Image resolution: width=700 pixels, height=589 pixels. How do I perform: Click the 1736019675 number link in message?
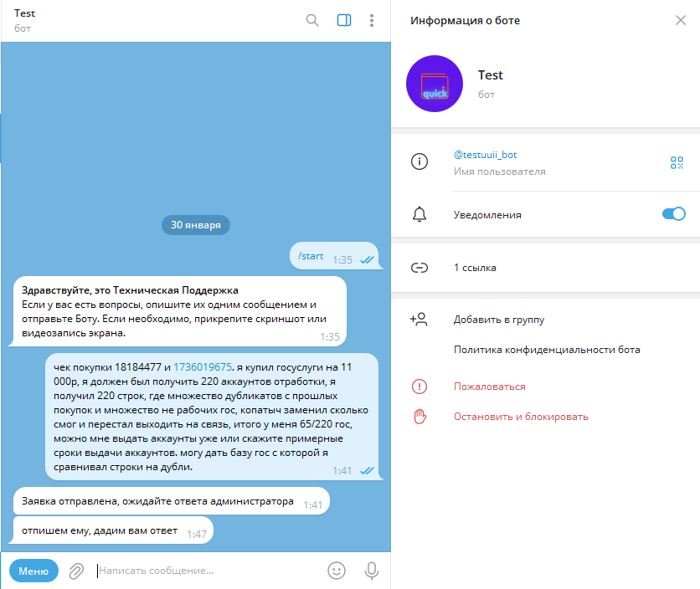point(203,367)
